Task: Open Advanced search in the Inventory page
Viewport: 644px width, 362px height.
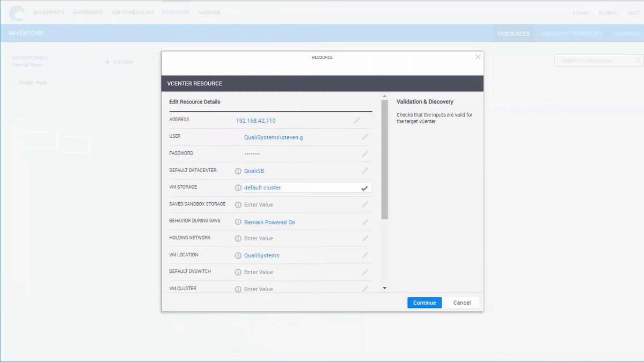Action: pyautogui.click(x=30, y=57)
